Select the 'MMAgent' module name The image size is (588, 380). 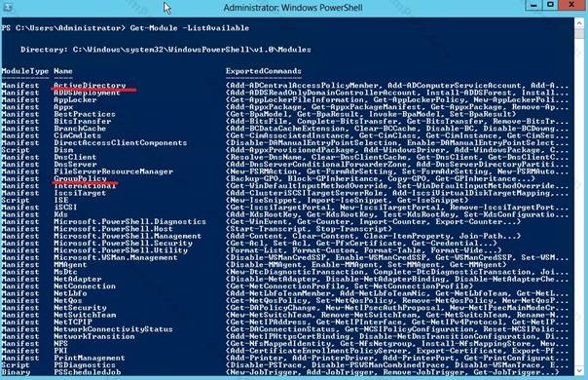pos(70,264)
